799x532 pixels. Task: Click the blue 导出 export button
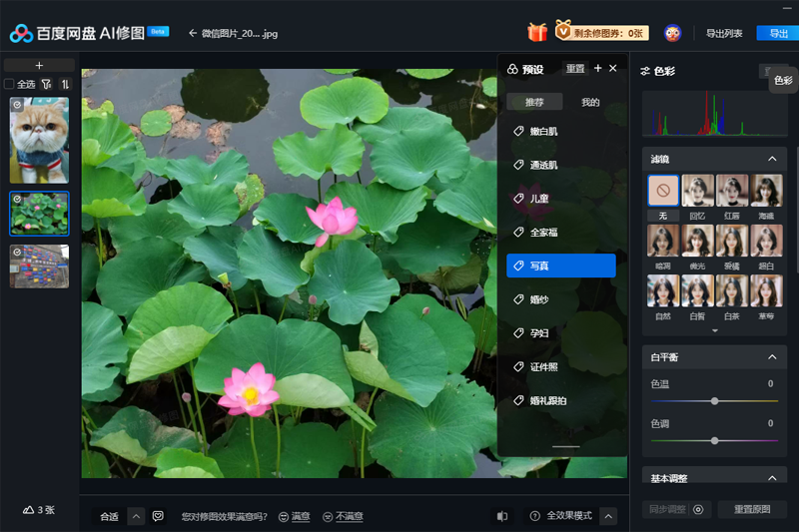tap(778, 33)
